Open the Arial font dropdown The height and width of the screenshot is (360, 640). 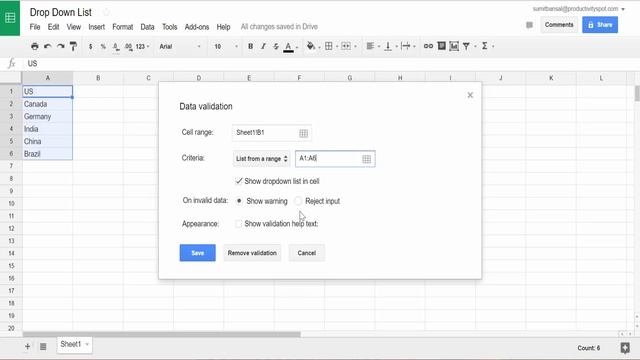point(180,47)
